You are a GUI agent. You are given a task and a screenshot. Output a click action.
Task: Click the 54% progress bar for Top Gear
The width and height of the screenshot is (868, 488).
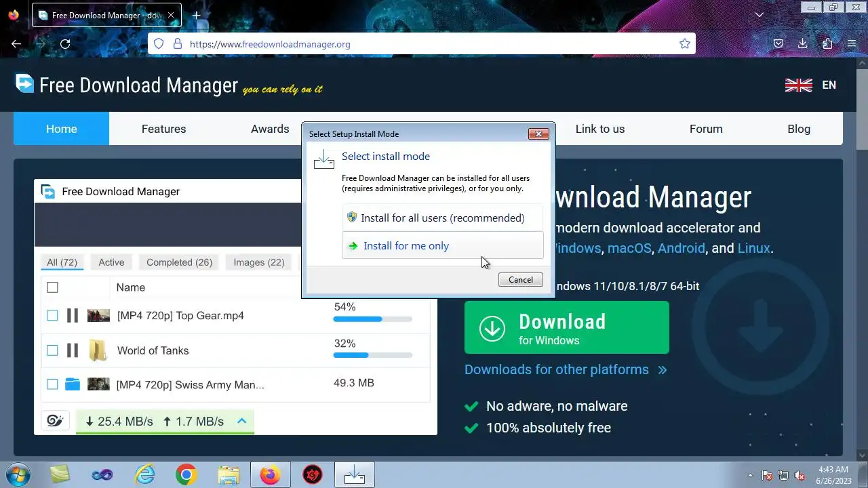(373, 319)
